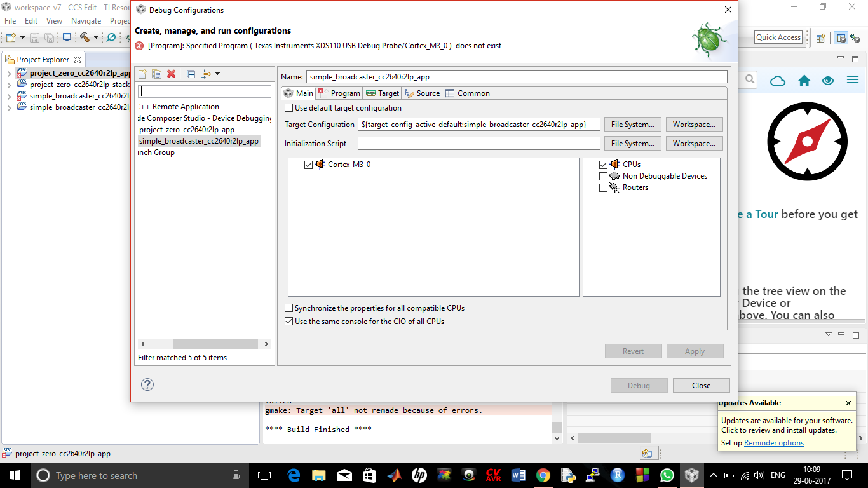Screen dimensions: 868x488
Task: Open the filter icon's dropdown arrow
Action: pos(217,74)
